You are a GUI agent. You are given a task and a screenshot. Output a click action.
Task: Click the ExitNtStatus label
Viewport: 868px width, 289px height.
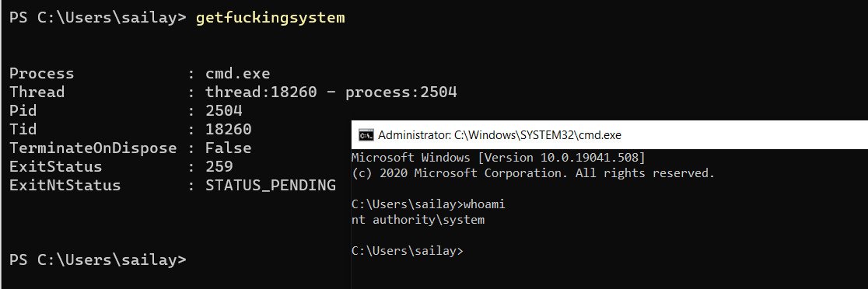[x=65, y=185]
